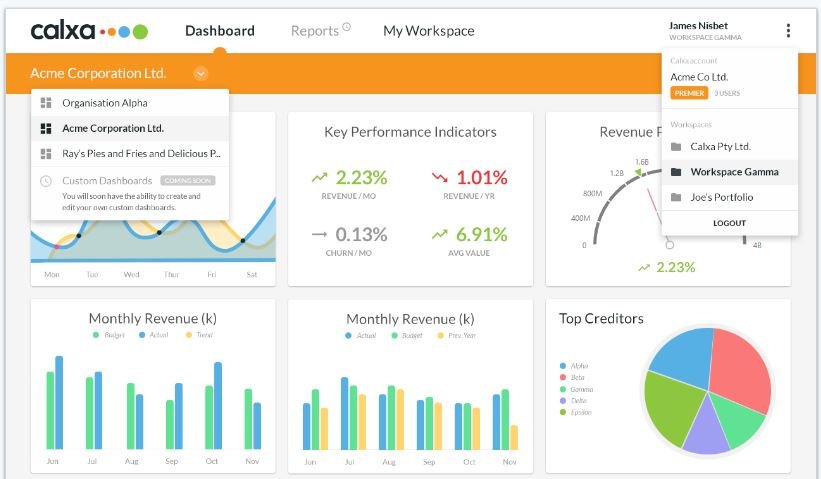Screen dimensions: 821x479
Task: Toggle the Trend legend in first Monthly Revenue
Action: coord(199,335)
